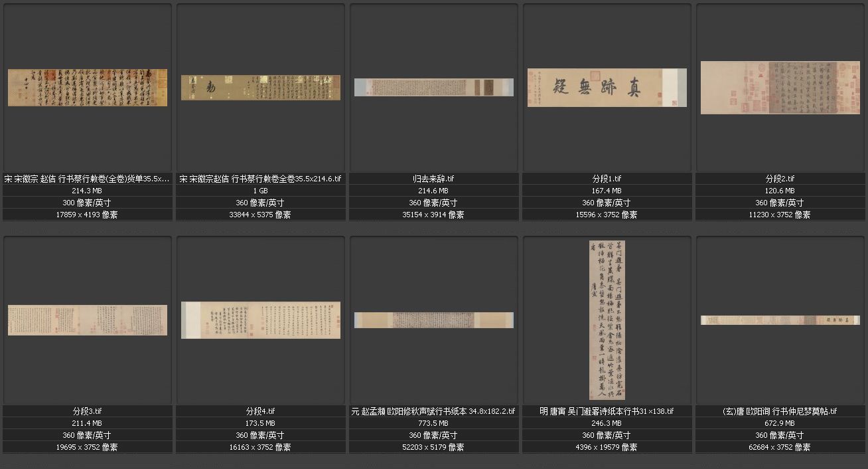
Task: Select the 1 GB 蔡行敕卷全卷 thumbnail
Action: tap(261, 88)
